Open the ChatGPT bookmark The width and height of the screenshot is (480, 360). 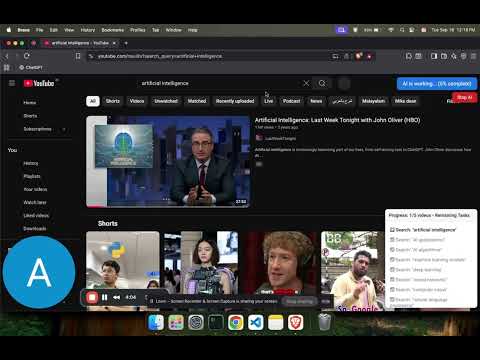[x=30, y=68]
